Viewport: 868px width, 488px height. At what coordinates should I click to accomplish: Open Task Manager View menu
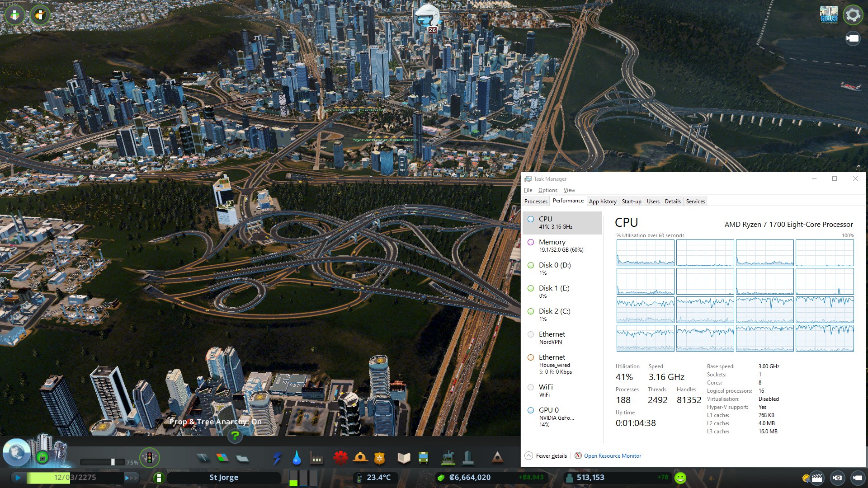[x=569, y=190]
